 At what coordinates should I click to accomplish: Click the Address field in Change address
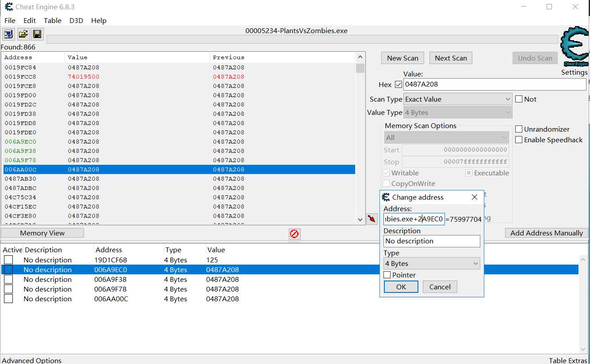tap(414, 219)
